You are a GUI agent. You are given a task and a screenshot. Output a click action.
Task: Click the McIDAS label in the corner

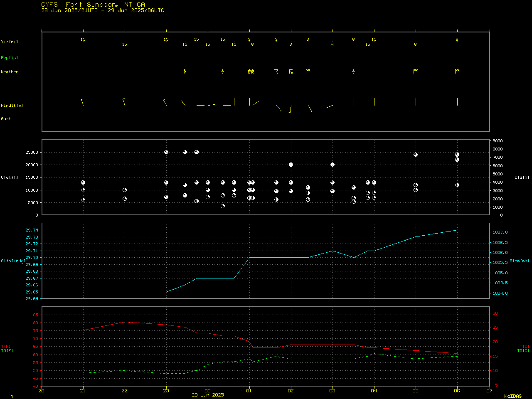point(513,397)
